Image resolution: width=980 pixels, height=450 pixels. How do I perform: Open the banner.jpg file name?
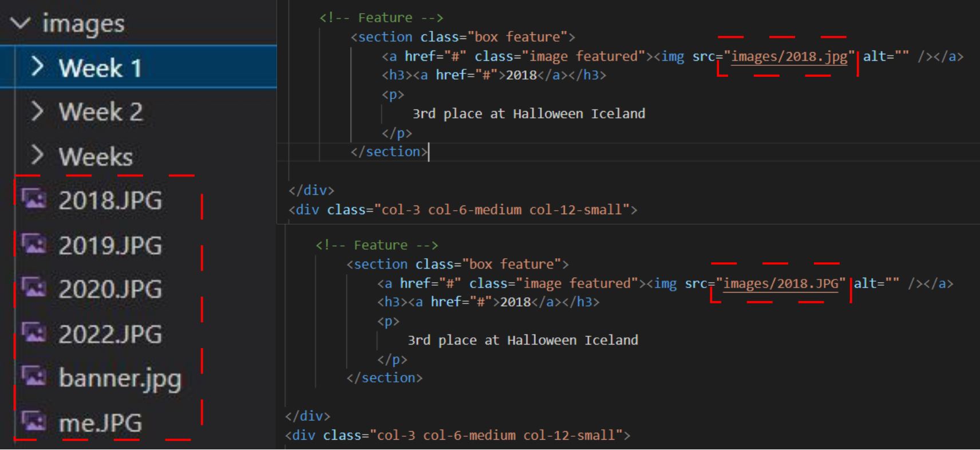pos(120,379)
